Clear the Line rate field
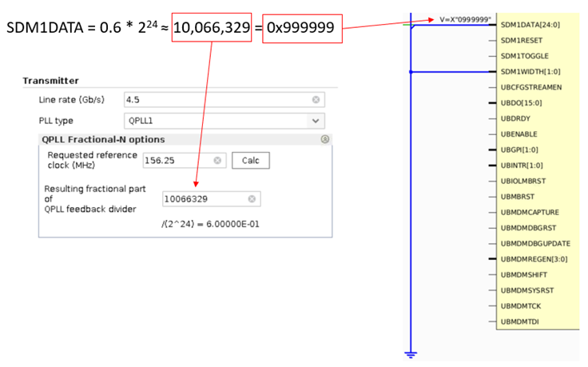This screenshot has width=588, height=367. click(316, 99)
